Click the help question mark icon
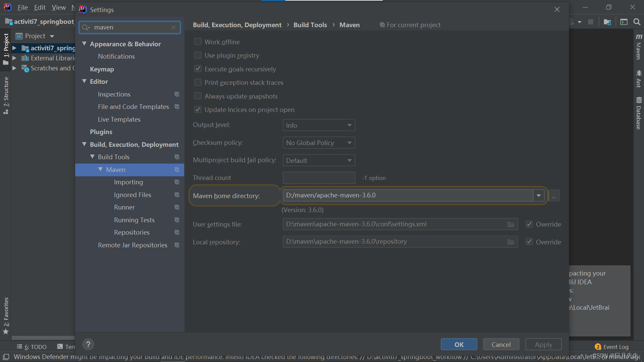The width and height of the screenshot is (644, 362). (88, 344)
